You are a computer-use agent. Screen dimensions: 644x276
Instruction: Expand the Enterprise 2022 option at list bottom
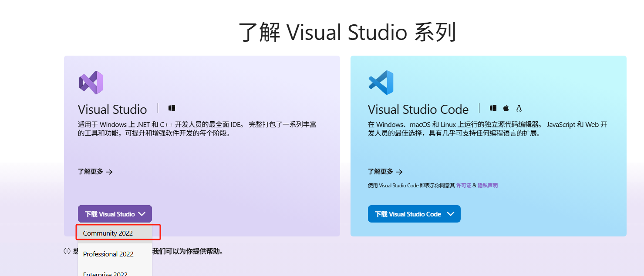pos(105,273)
